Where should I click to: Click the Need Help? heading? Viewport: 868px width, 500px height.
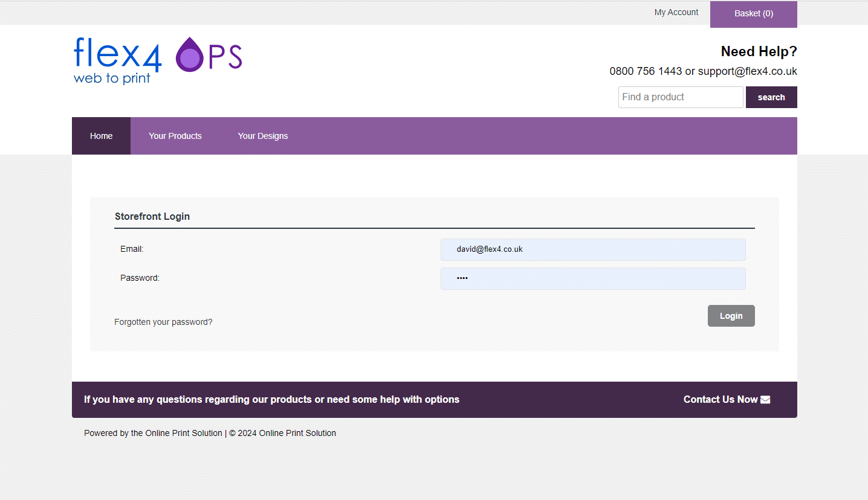click(759, 51)
